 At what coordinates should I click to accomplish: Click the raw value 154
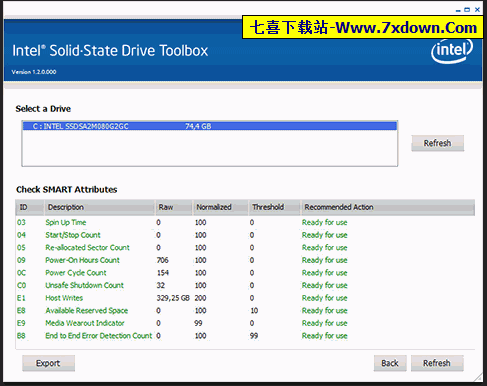163,273
